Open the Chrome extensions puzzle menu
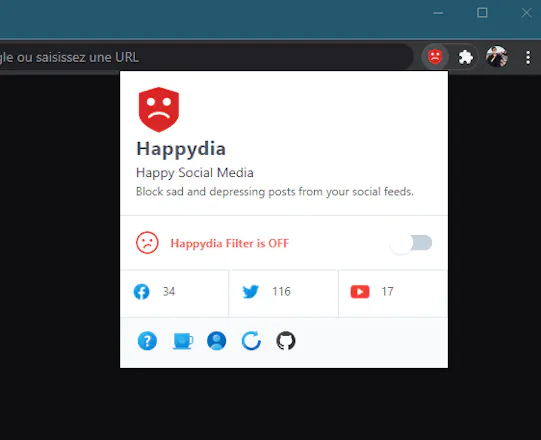 pyautogui.click(x=465, y=57)
